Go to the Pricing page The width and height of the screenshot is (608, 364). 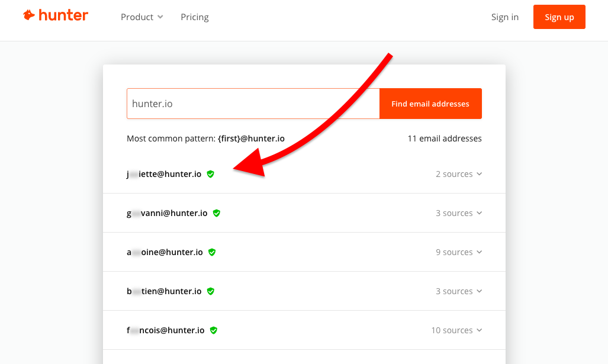(195, 17)
